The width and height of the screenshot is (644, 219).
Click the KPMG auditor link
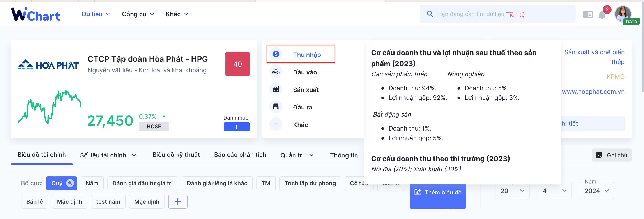coord(616,77)
